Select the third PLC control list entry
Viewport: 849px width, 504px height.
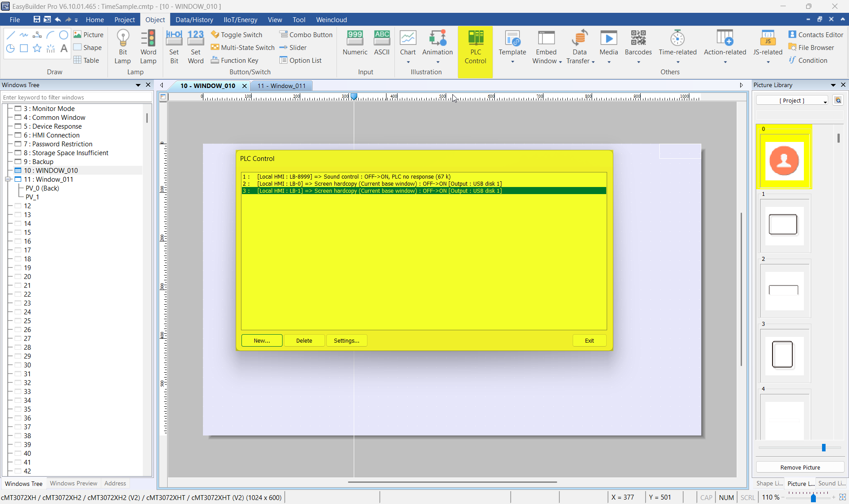(x=379, y=191)
